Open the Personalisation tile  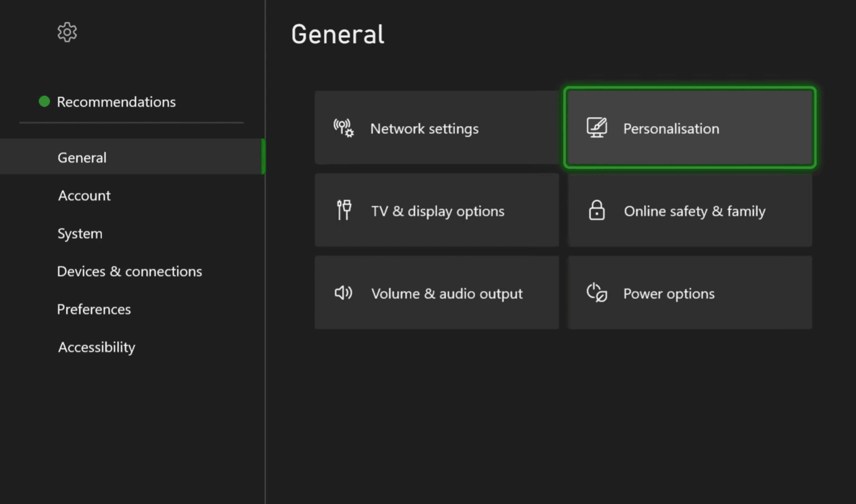tap(690, 128)
